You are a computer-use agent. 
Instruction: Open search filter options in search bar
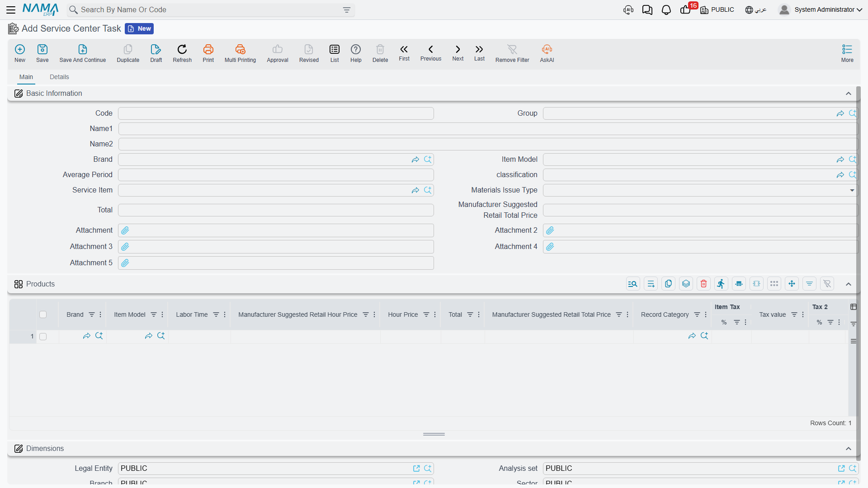(x=347, y=10)
